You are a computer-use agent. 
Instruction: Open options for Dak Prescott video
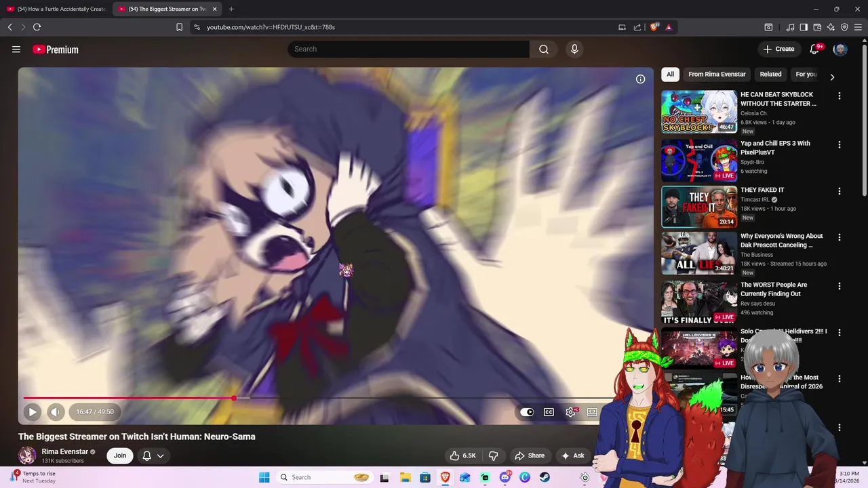840,237
